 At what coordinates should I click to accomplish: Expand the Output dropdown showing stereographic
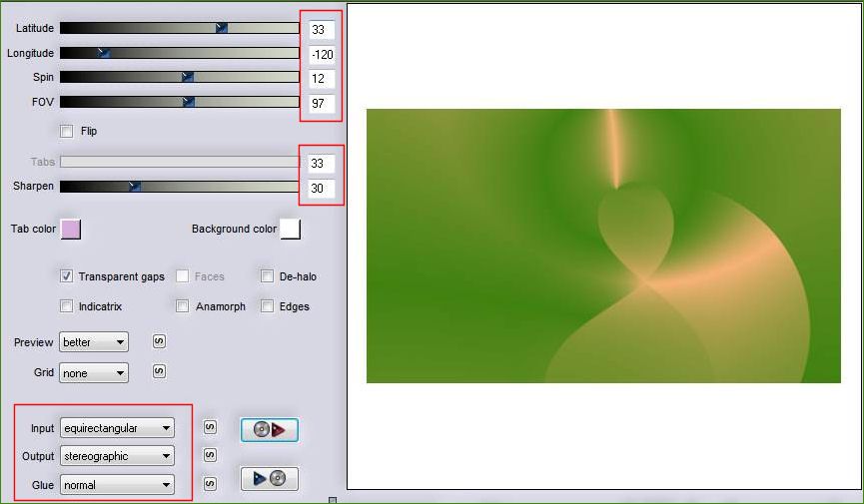click(117, 456)
